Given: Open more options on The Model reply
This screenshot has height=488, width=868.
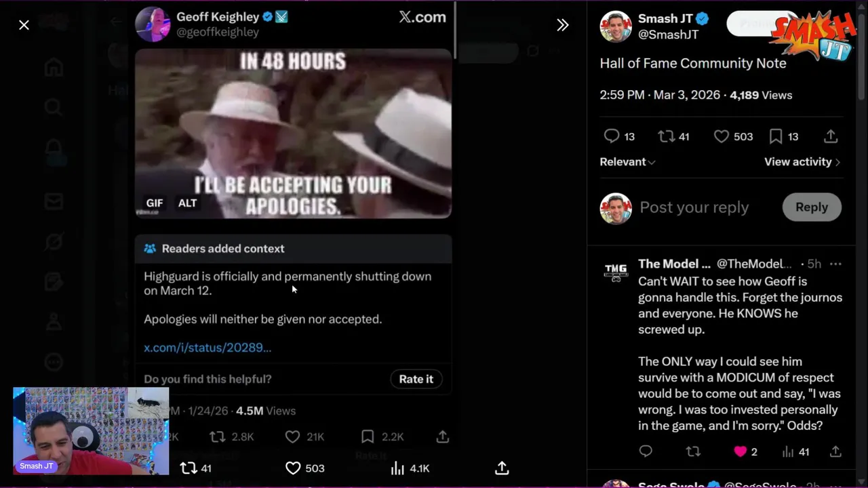Looking at the screenshot, I should coord(835,264).
